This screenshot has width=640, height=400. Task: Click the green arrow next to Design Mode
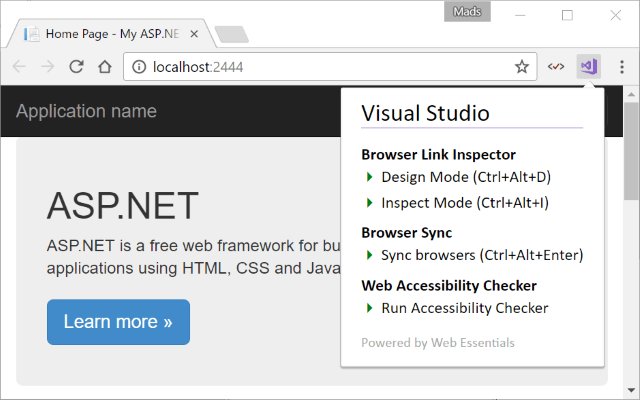click(x=369, y=177)
